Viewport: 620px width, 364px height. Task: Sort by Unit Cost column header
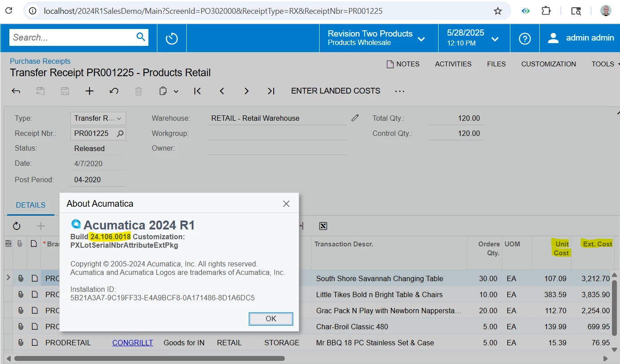(x=561, y=248)
